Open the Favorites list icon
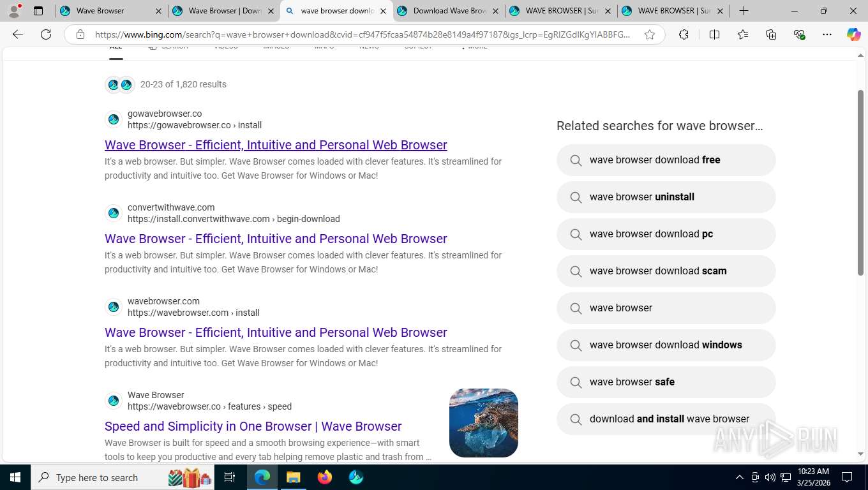 click(743, 34)
